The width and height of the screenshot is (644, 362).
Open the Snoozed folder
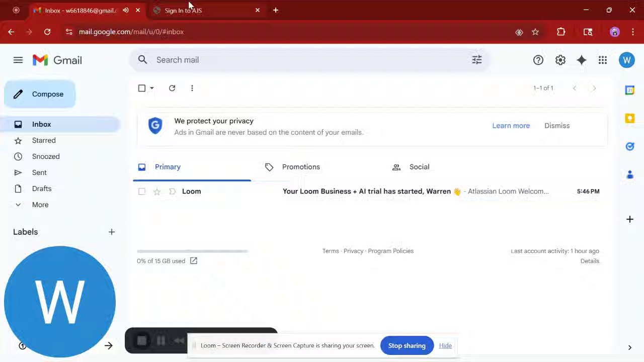[60, 156]
